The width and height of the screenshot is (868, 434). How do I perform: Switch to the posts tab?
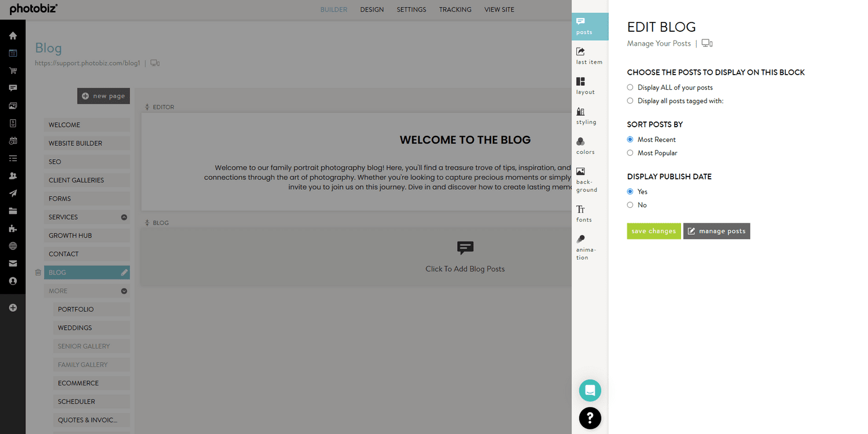click(590, 27)
